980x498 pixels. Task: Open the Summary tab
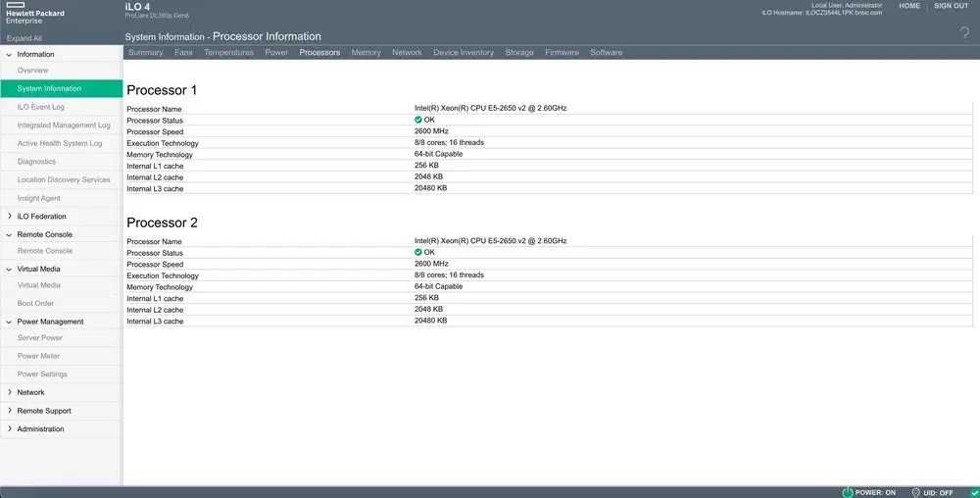click(x=146, y=53)
